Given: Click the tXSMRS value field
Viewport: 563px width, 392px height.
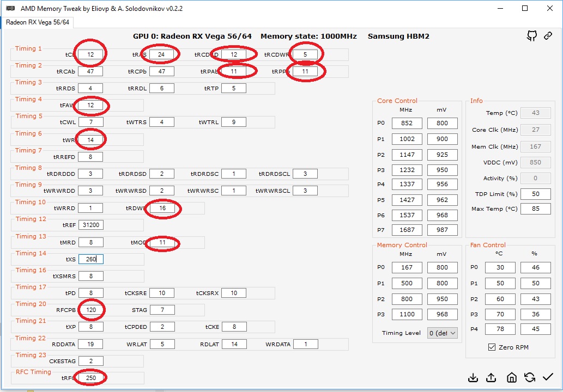Looking at the screenshot, I should tap(91, 276).
